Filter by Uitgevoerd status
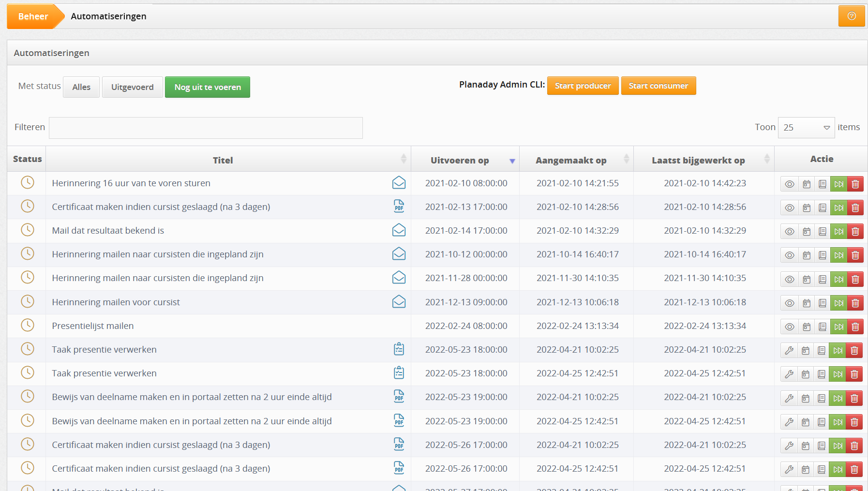 133,87
